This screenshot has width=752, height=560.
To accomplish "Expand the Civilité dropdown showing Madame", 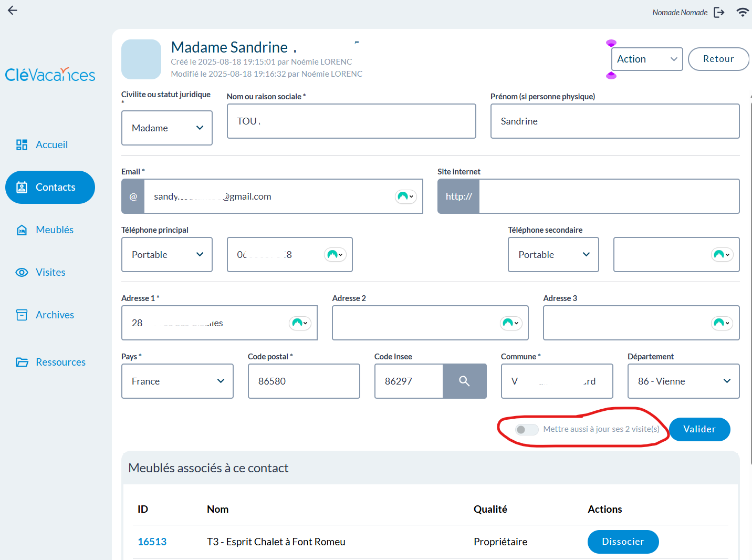I will click(166, 128).
